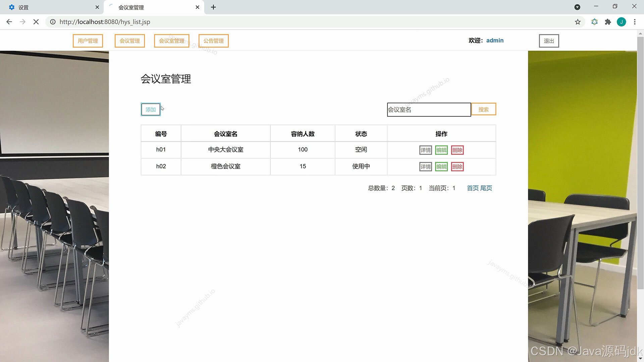Bookmark this page with the star icon
This screenshot has height=362, width=644.
(578, 22)
